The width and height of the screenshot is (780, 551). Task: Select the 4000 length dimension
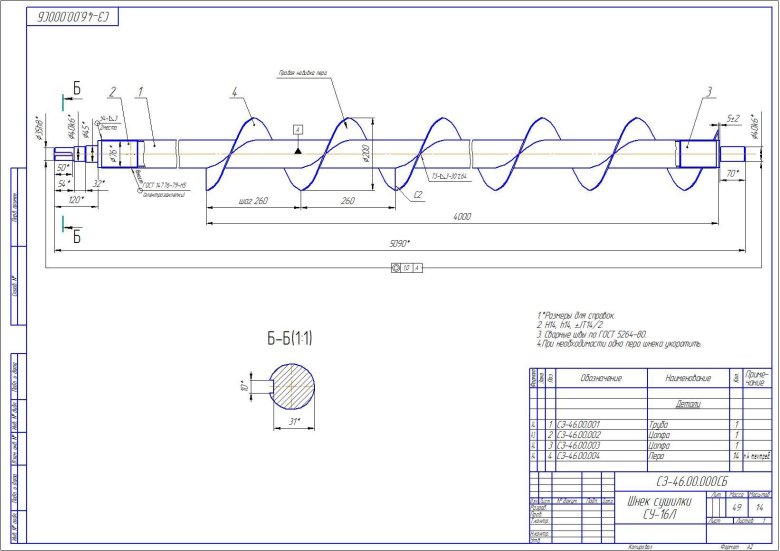pos(461,215)
